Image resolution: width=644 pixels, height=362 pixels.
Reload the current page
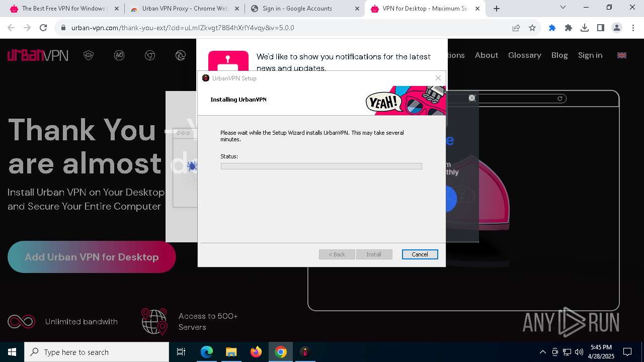pos(43,28)
